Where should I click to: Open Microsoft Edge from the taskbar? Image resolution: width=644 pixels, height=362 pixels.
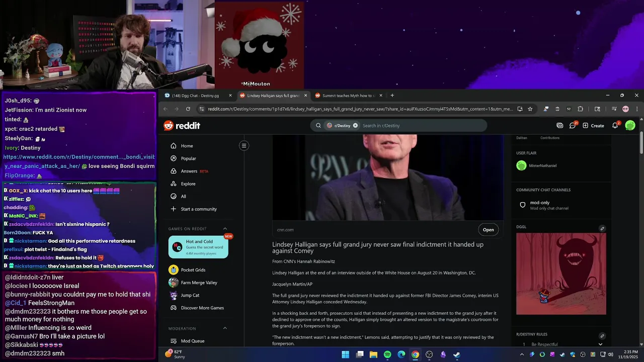(401, 354)
